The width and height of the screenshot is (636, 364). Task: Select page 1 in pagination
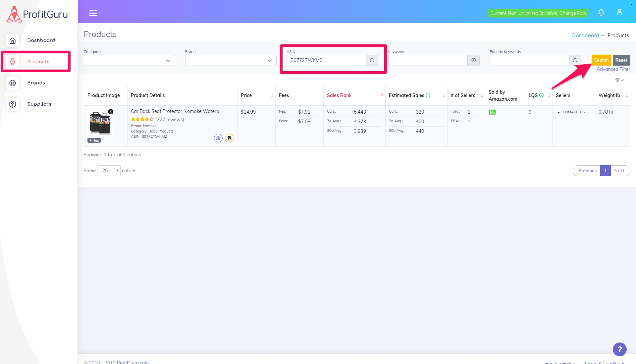click(x=606, y=171)
